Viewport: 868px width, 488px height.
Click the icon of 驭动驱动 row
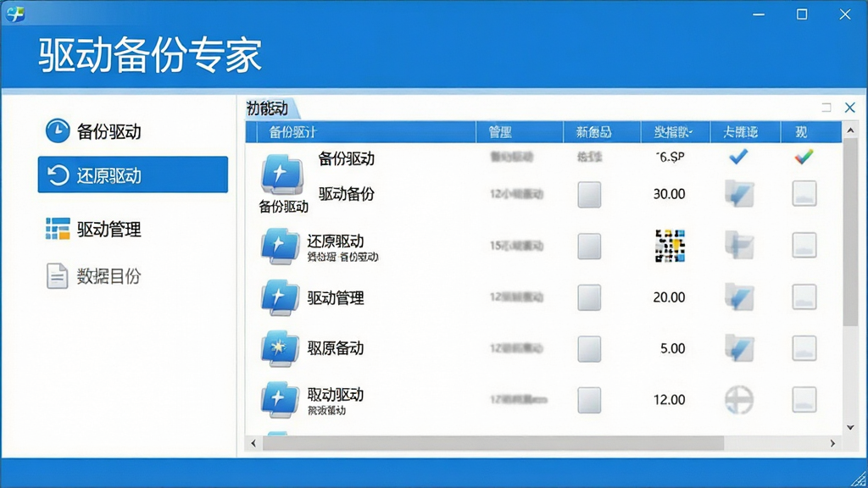tap(280, 400)
